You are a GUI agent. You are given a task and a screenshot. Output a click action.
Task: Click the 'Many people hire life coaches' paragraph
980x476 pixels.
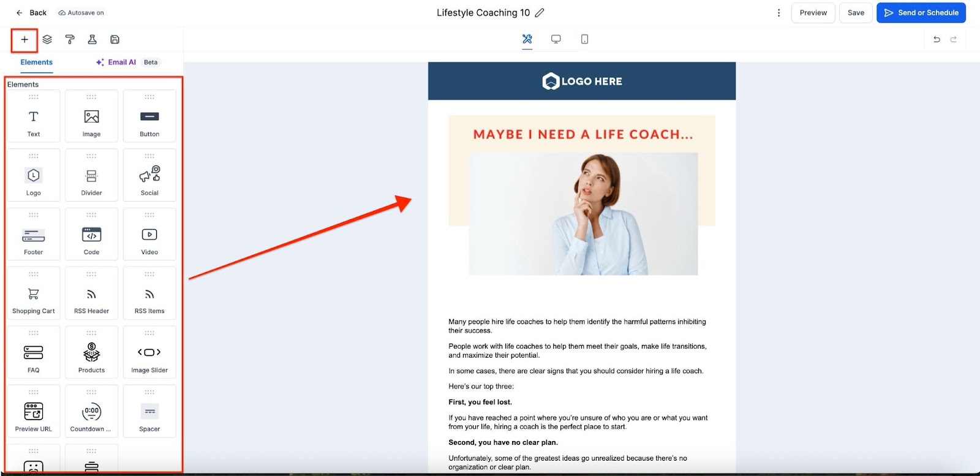577,326
